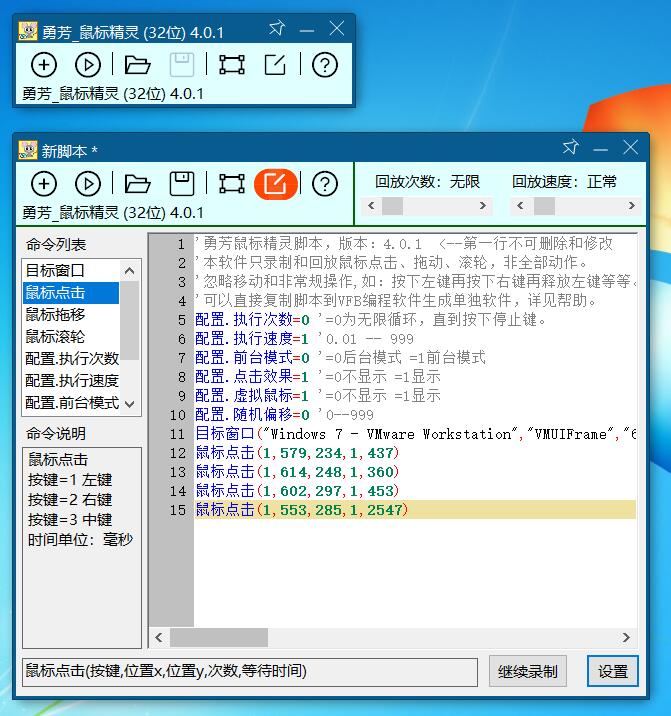Click right arrow of 回放次数 slider

pos(483,206)
